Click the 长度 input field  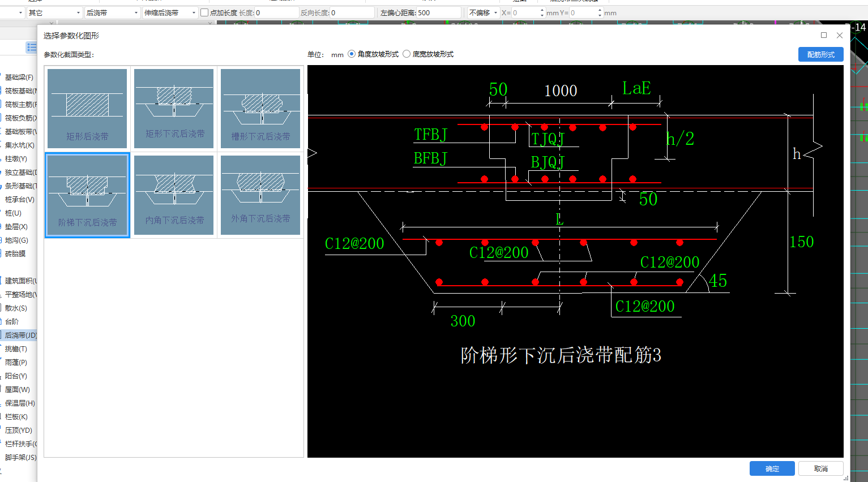276,12
